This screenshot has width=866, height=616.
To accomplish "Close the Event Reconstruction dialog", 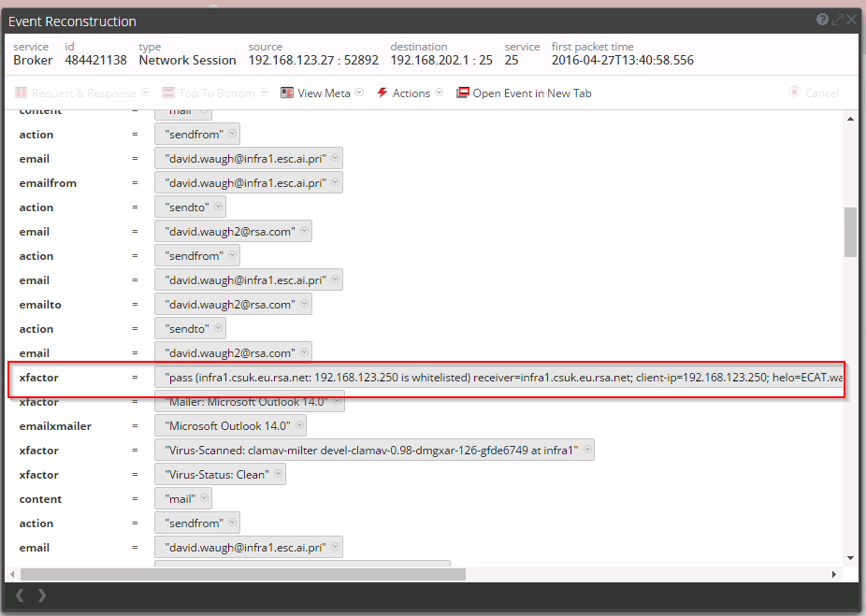I will pos(852,20).
